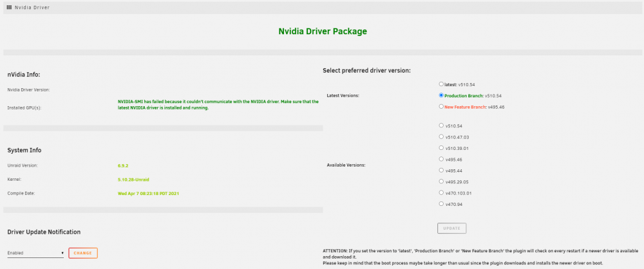
Task: Click the 'System Info' heading
Action: (x=24, y=151)
